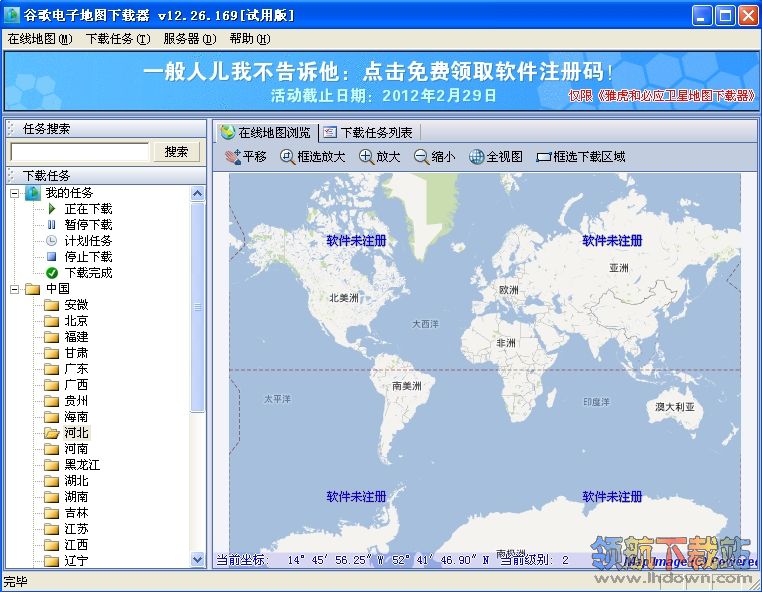Open 正在下载 task list

[x=88, y=209]
